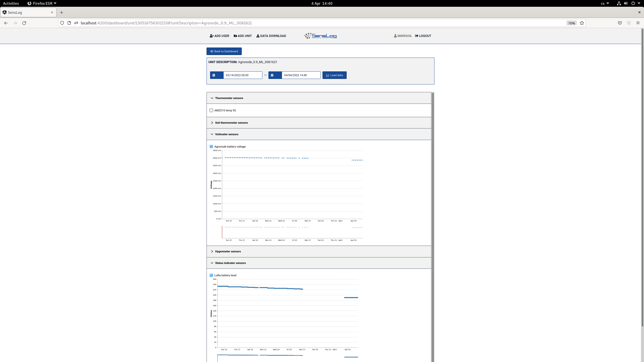Uncheck Agronode battery voltage sensor
This screenshot has height=362, width=644.
point(211,147)
